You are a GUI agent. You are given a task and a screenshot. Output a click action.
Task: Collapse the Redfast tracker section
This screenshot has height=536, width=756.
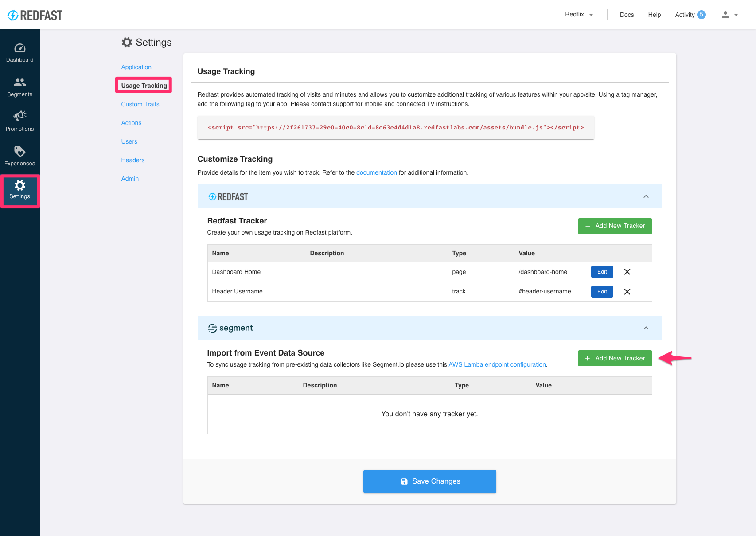pos(646,196)
